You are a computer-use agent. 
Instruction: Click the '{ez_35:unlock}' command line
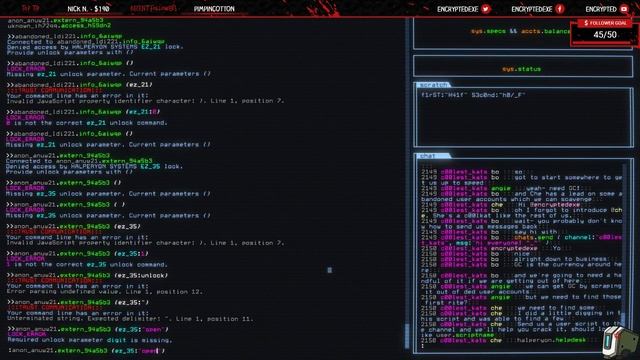click(x=87, y=276)
